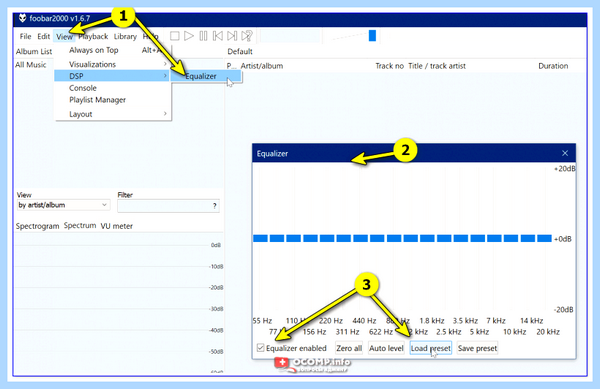The height and width of the screenshot is (389, 600).
Task: Click the Save preset button
Action: point(477,348)
